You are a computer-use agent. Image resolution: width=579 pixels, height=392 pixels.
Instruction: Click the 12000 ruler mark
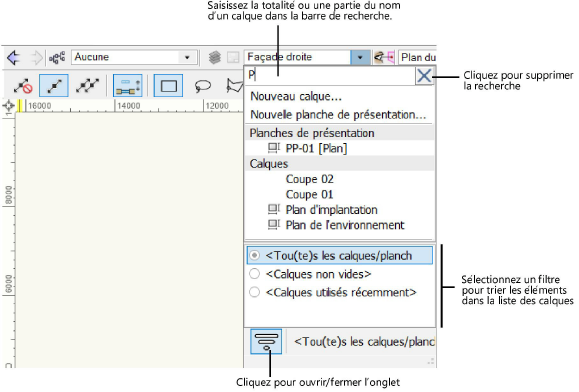tap(217, 106)
